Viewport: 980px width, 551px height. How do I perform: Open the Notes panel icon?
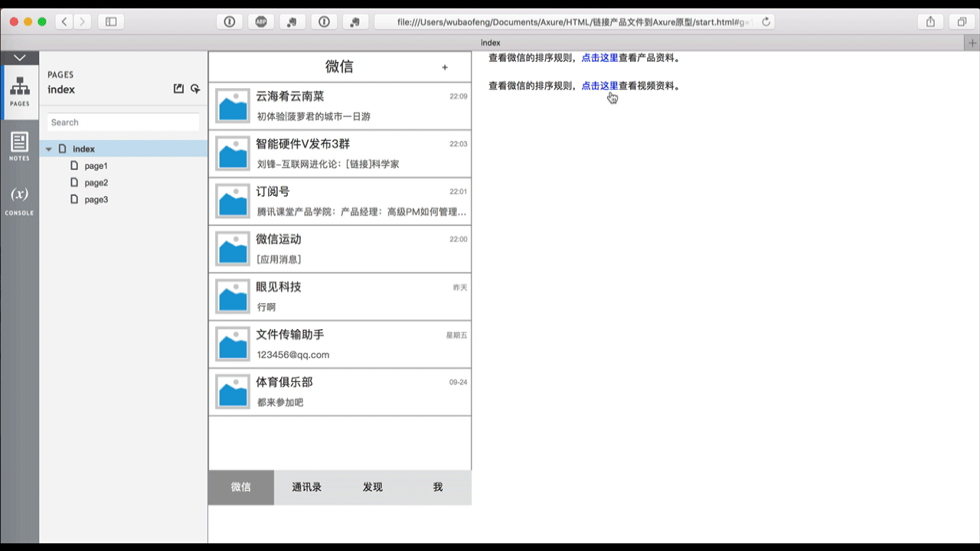[x=20, y=146]
